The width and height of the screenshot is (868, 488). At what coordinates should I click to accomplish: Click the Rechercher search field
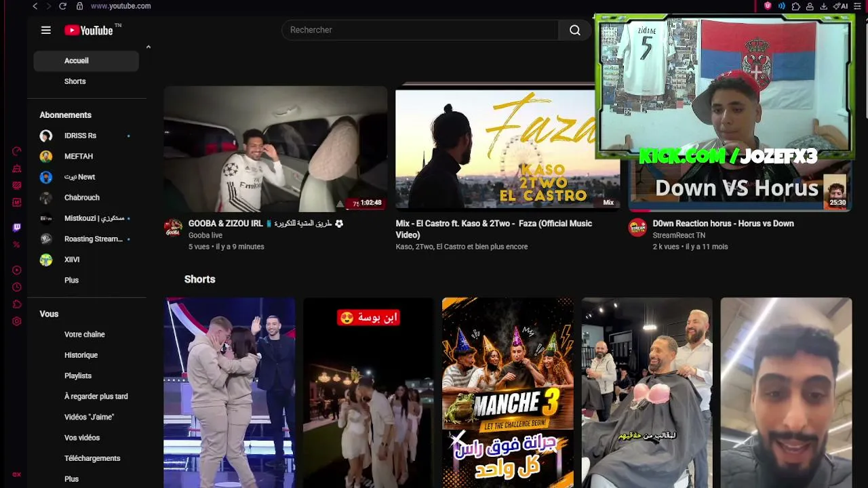tap(420, 30)
